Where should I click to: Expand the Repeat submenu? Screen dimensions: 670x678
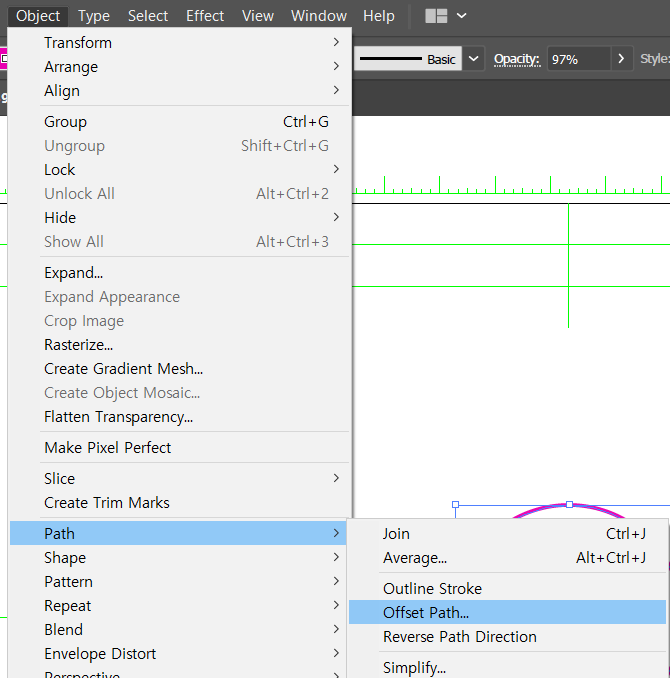(x=178, y=606)
